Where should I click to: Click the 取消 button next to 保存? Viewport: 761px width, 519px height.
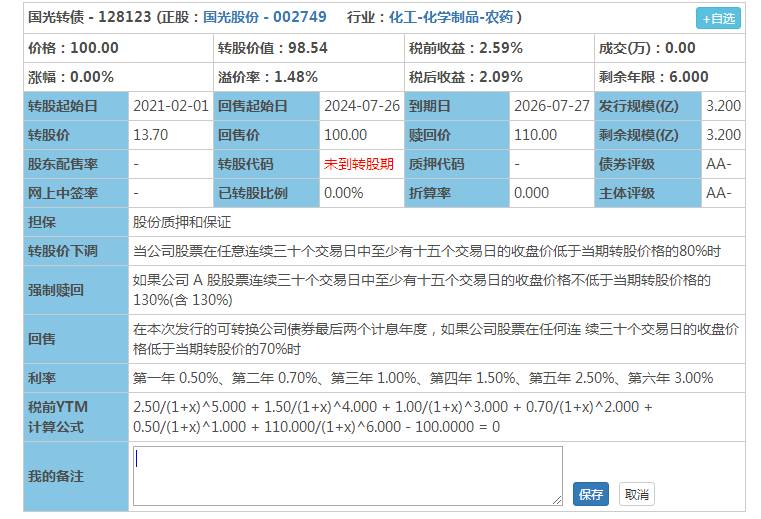[x=637, y=494]
